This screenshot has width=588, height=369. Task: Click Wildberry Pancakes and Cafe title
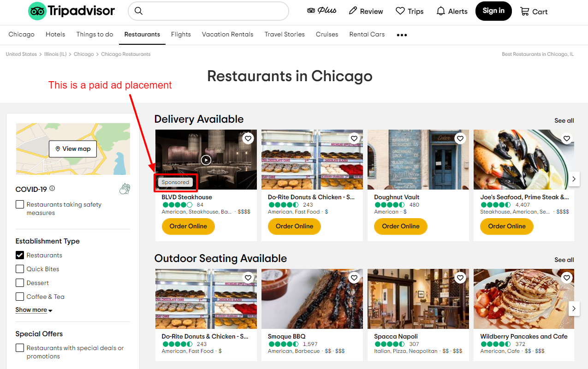pos(524,337)
